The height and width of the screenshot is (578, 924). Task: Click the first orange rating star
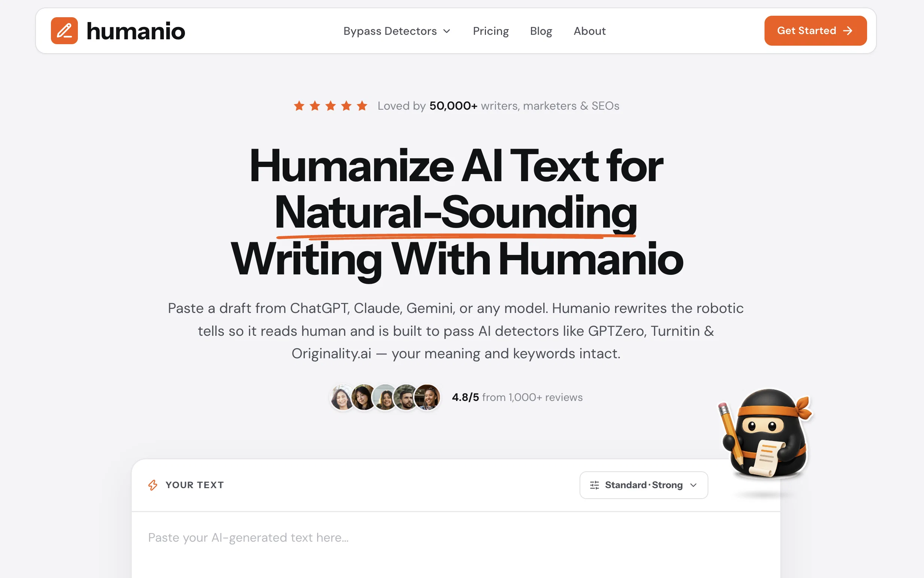[x=299, y=106]
